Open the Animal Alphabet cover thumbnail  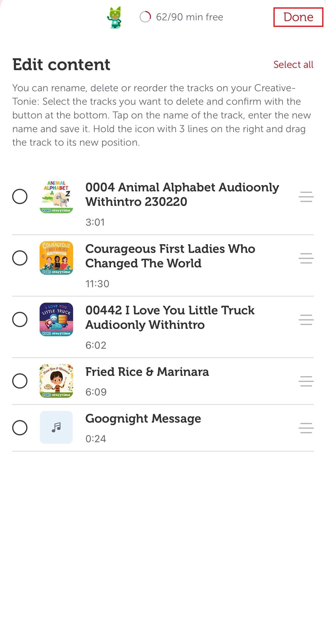(56, 197)
